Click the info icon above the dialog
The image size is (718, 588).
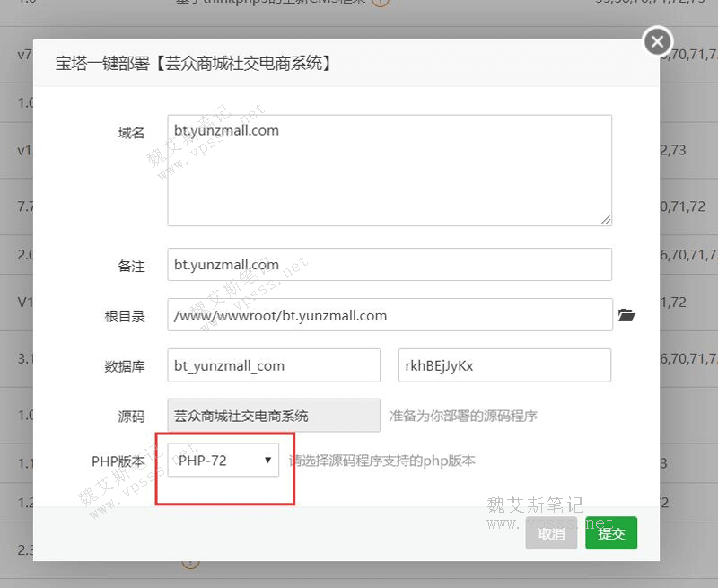(x=380, y=3)
